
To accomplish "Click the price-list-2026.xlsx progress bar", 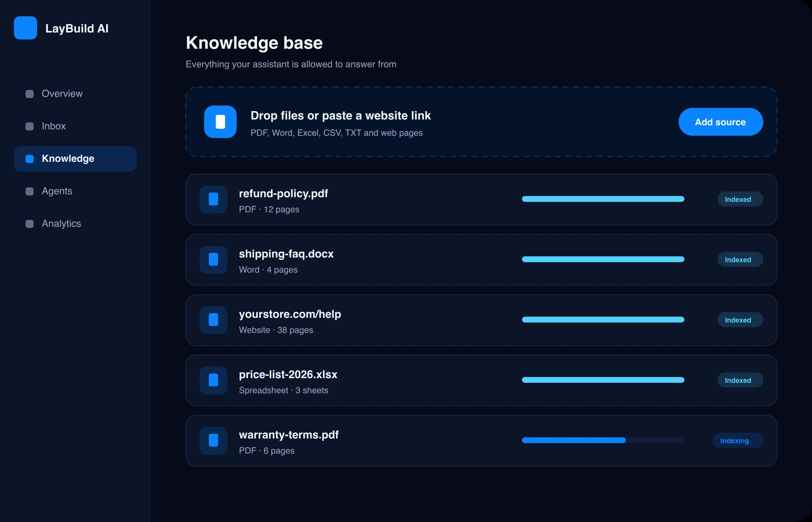I will 603,380.
